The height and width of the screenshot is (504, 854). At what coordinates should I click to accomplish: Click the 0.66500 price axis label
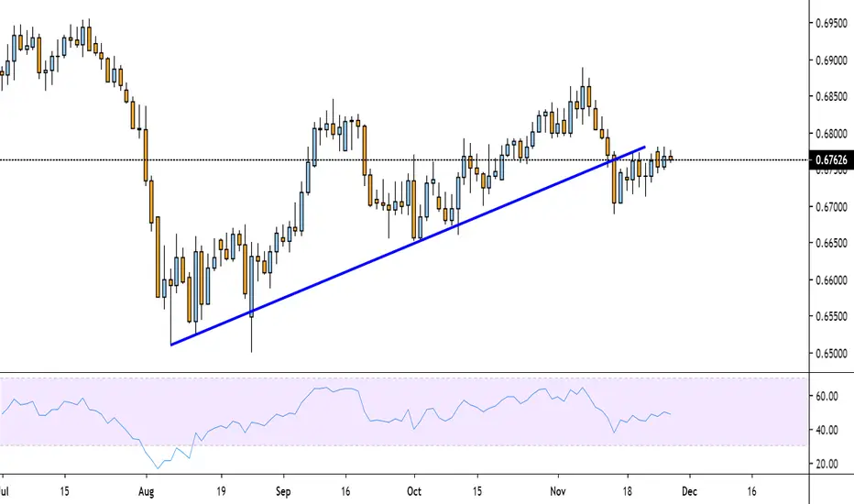[832, 243]
